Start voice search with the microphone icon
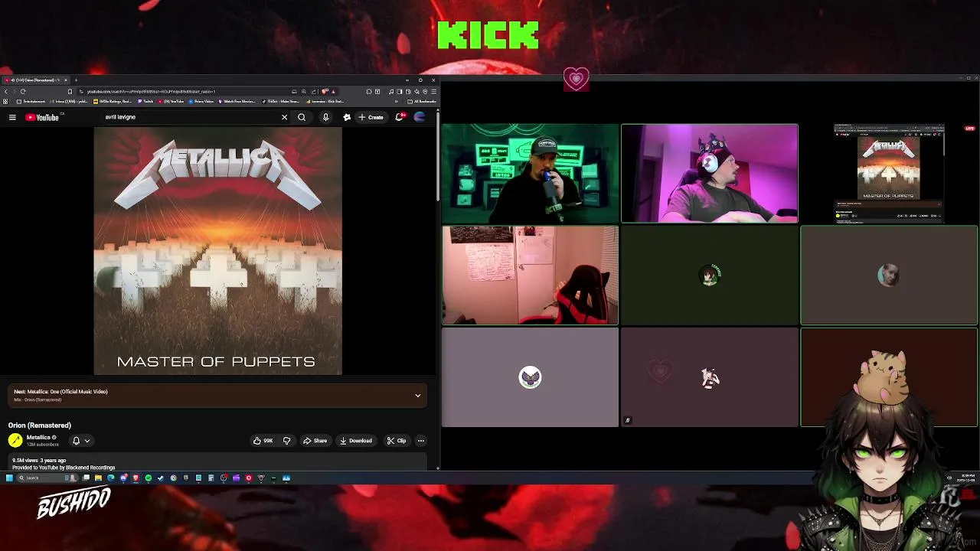 coord(325,117)
